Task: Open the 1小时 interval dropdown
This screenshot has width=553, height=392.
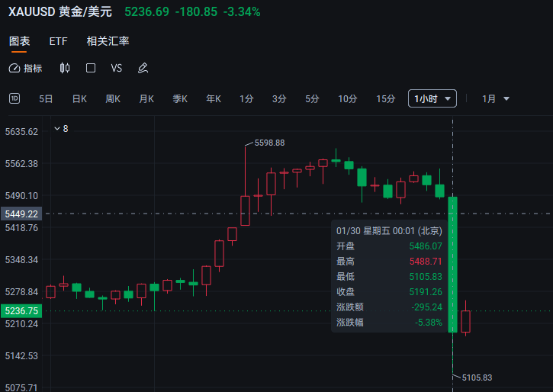Action: (432, 98)
